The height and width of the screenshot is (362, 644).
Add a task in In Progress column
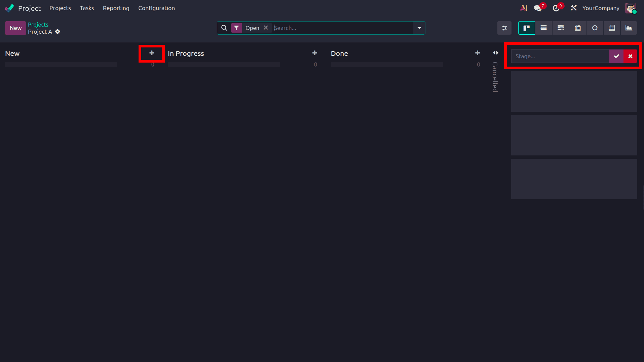[x=315, y=53]
